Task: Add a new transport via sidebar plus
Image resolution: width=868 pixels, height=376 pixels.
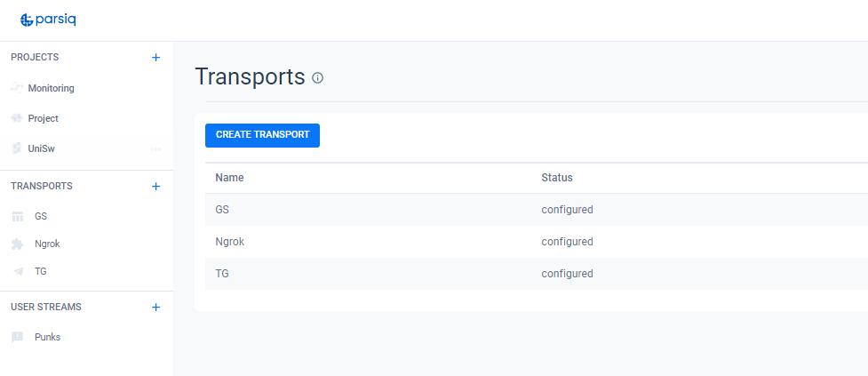Action: coord(156,187)
